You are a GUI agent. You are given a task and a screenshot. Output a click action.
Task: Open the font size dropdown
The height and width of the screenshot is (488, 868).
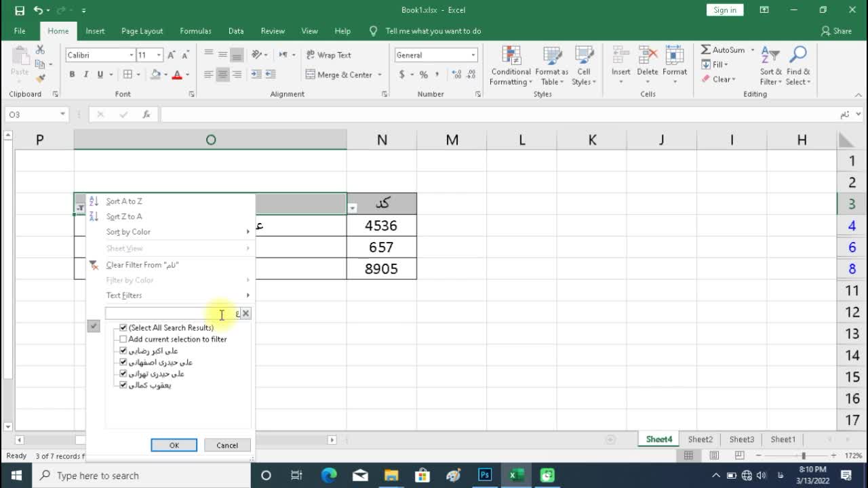159,56
